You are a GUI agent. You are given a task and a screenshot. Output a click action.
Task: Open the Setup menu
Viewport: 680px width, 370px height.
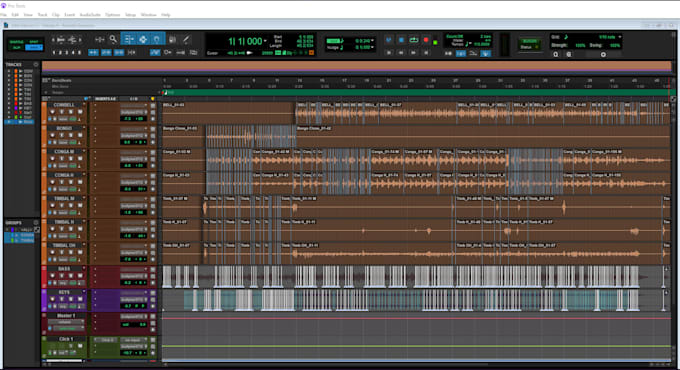[x=131, y=15]
